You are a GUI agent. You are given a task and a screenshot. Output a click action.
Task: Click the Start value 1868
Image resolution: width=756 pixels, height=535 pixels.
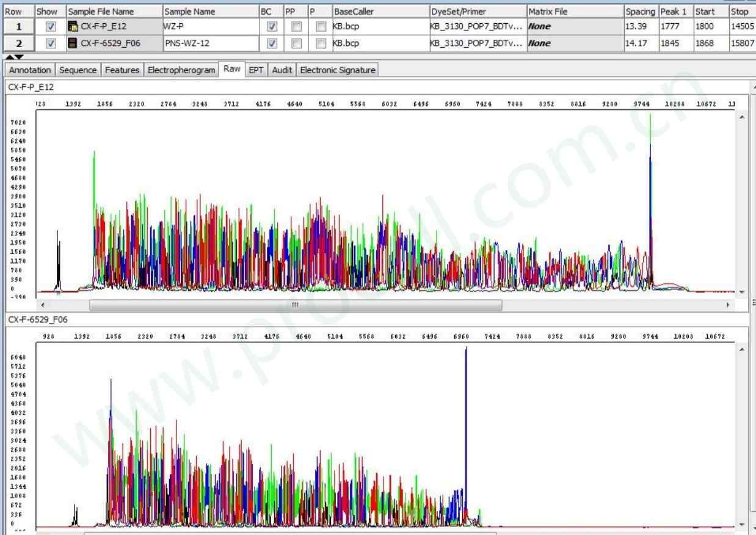[711, 43]
